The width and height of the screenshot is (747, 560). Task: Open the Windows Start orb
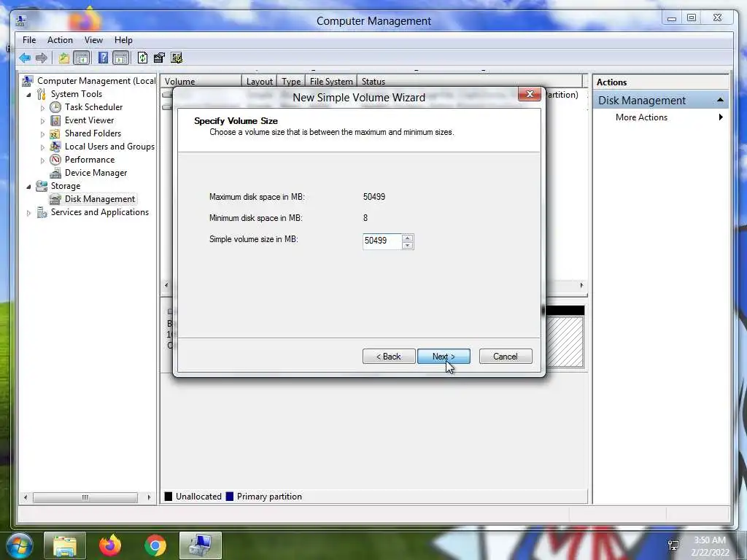pyautogui.click(x=19, y=545)
